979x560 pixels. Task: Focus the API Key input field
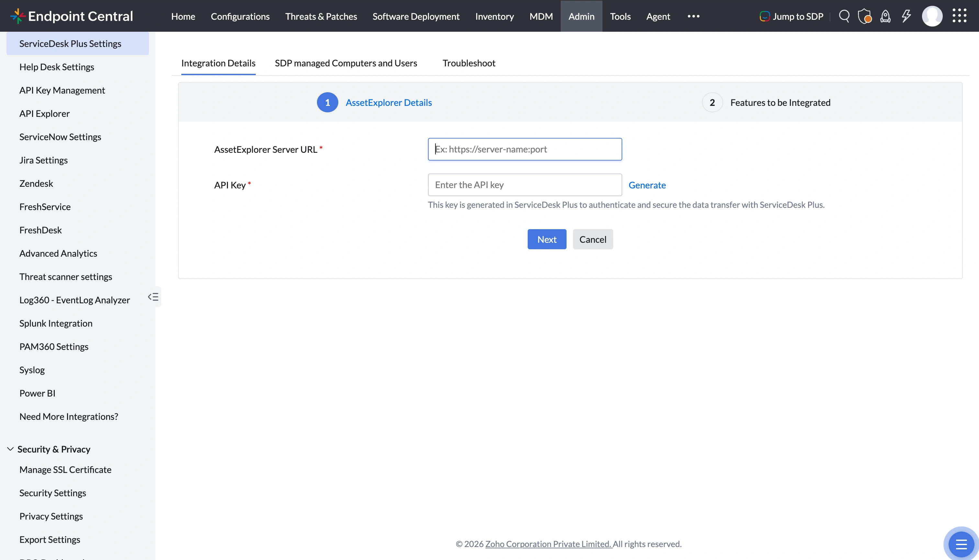525,185
